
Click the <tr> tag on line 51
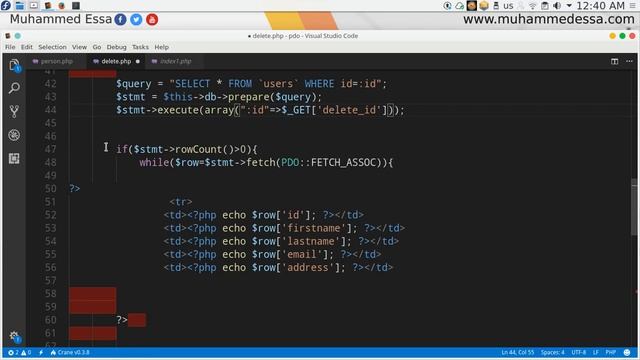pos(181,202)
